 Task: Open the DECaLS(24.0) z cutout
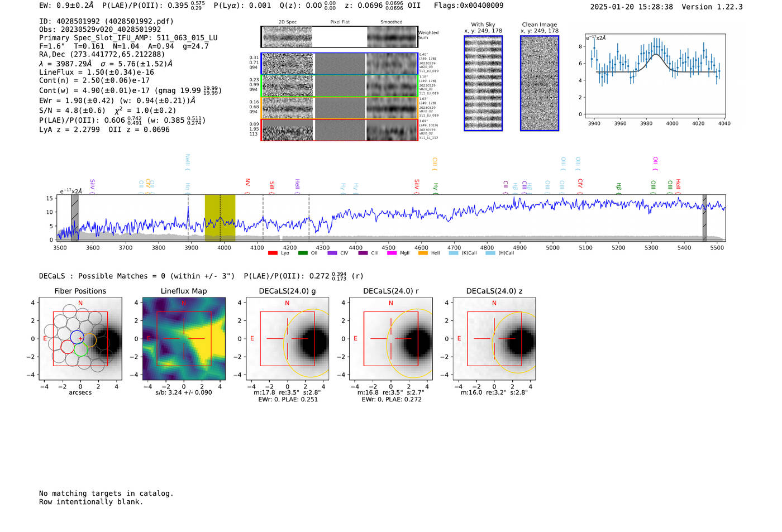(494, 338)
